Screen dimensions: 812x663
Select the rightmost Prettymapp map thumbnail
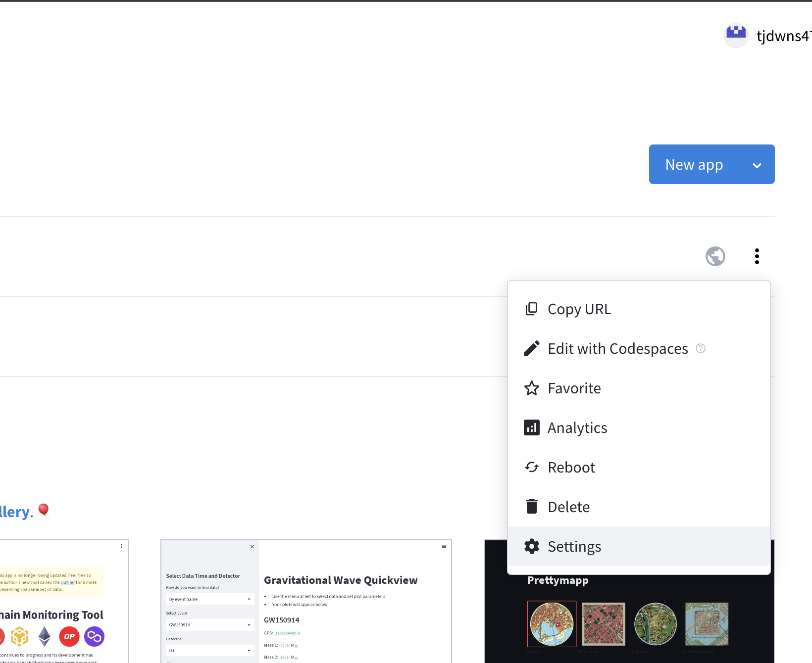point(707,624)
